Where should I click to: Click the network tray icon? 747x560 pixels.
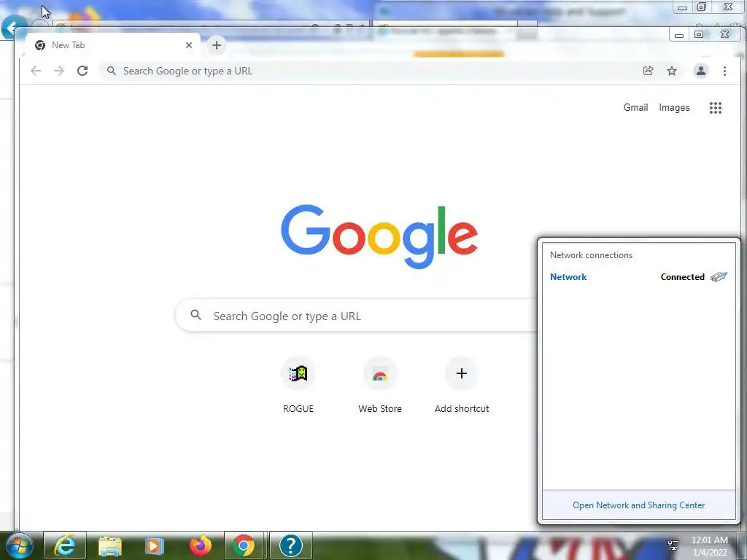pos(673,545)
